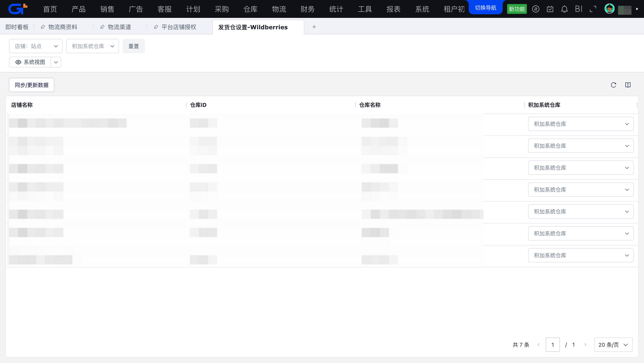
Task: Click the add new tab plus icon
Action: pos(314,27)
